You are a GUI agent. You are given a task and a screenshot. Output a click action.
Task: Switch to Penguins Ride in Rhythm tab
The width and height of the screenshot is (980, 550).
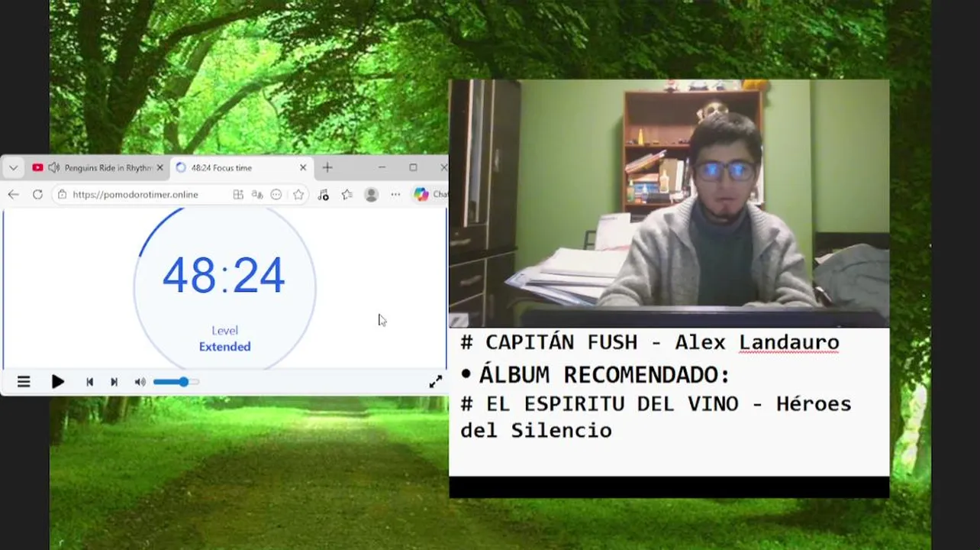98,168
